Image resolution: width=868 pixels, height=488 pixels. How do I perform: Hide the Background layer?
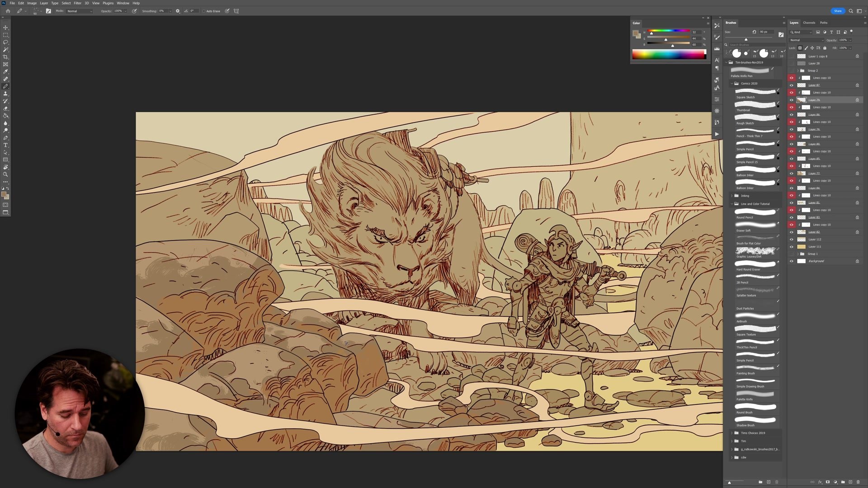(791, 261)
